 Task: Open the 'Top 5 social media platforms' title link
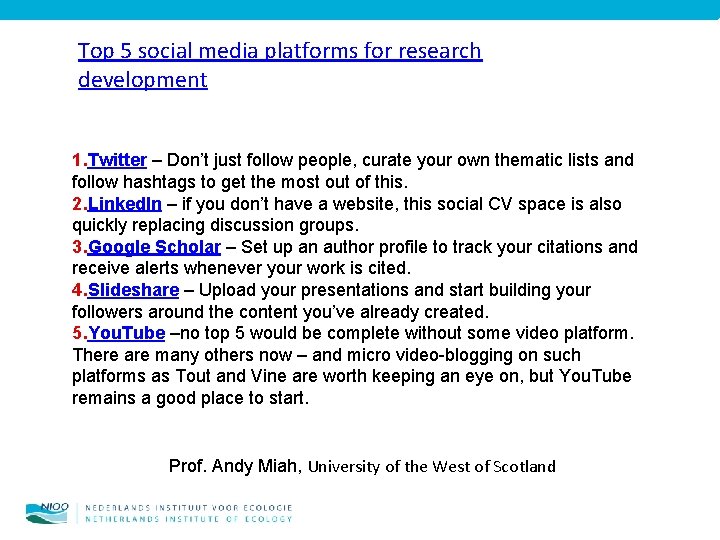pyautogui.click(x=280, y=65)
